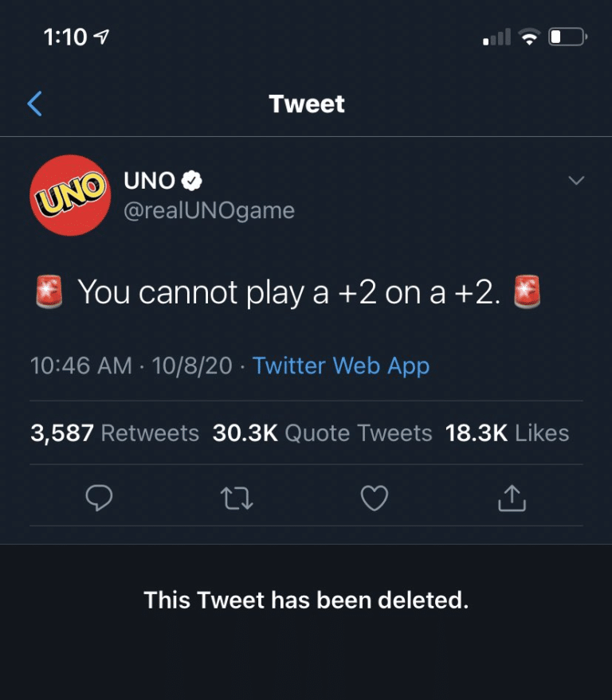Show the 18.3K Likes list
Screen dimensions: 612x700
(507, 433)
